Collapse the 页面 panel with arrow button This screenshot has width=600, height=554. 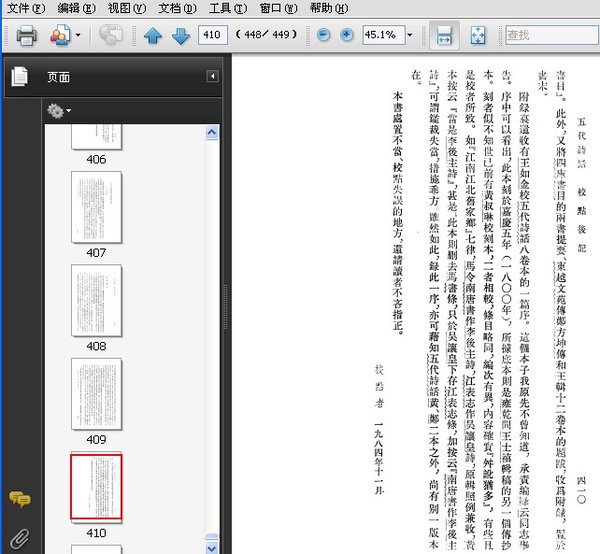coord(212,76)
